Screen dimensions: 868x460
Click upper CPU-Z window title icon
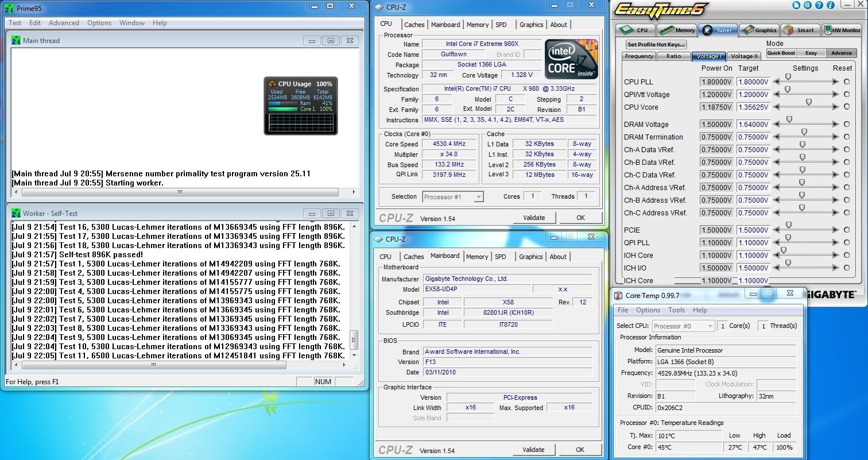point(379,7)
